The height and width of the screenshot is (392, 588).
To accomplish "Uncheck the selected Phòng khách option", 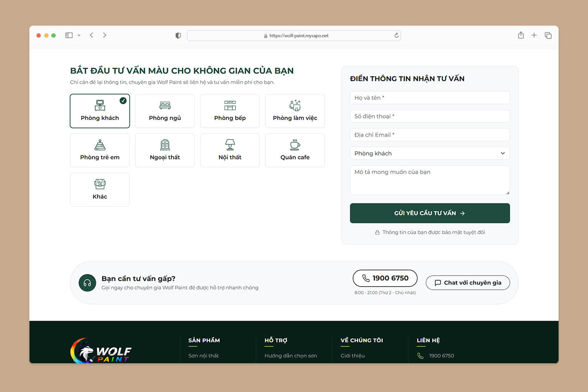I will (100, 111).
